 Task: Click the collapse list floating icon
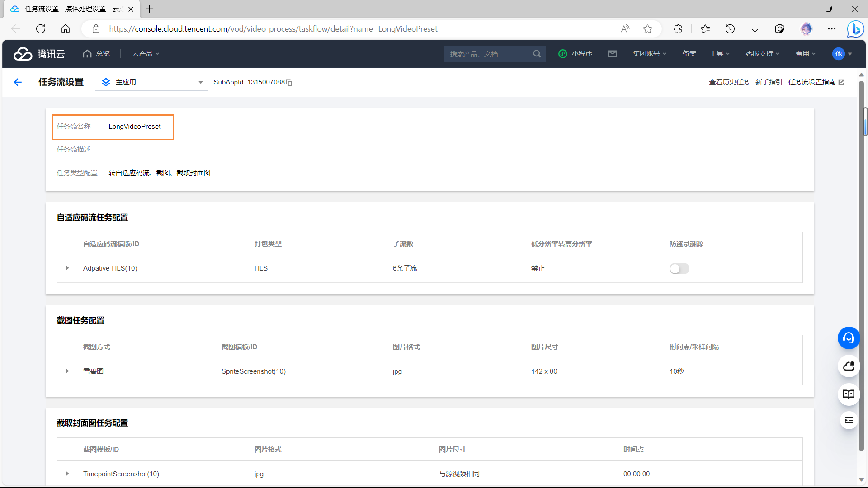[849, 421]
